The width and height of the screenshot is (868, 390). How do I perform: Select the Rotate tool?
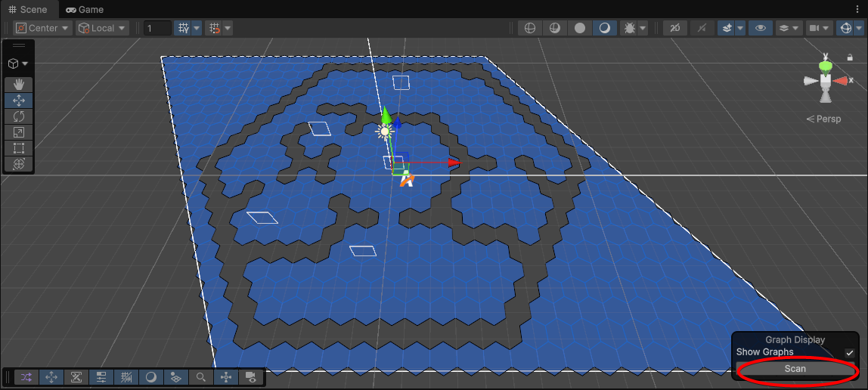pos(19,116)
